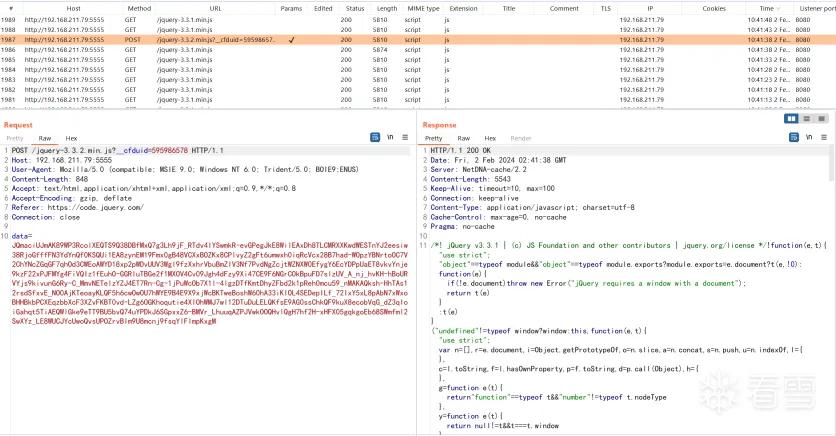Switch Request view to Hex tab

pos(71,138)
